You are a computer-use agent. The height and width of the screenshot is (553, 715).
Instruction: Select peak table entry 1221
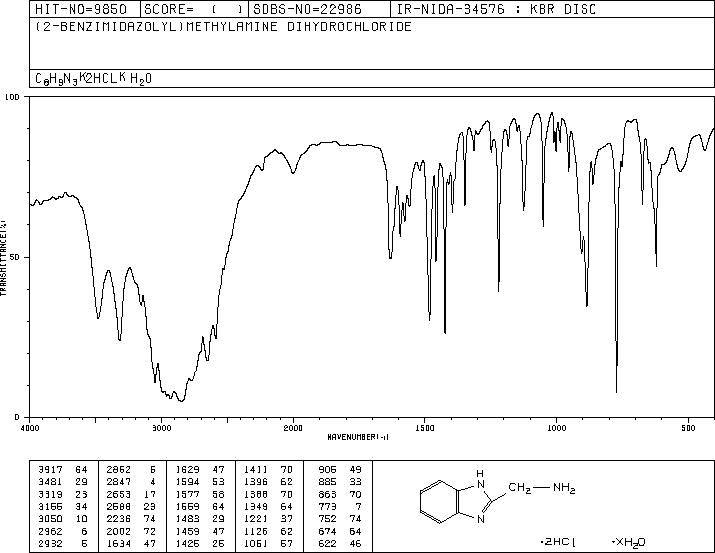268,519
